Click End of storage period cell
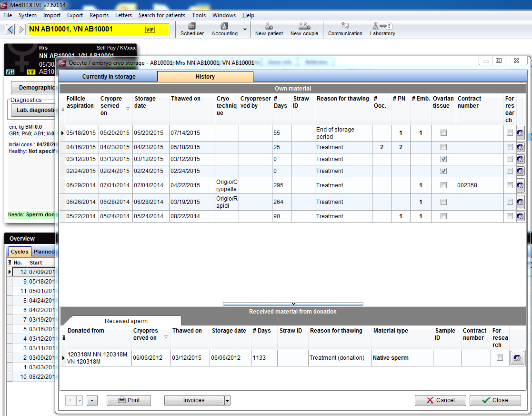Viewport: 532px width, 416px height. coord(343,133)
